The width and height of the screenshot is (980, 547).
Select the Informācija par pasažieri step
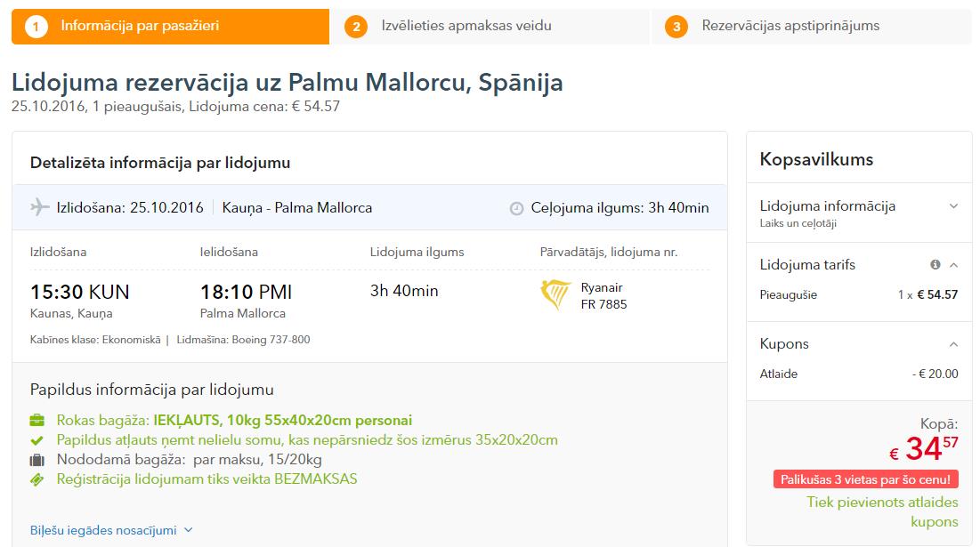[x=171, y=26]
